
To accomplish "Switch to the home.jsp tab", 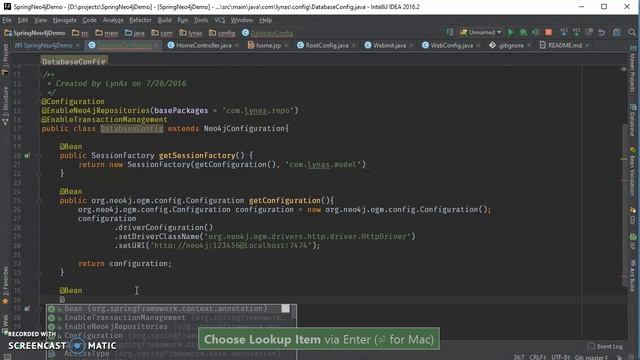I will coord(268,45).
